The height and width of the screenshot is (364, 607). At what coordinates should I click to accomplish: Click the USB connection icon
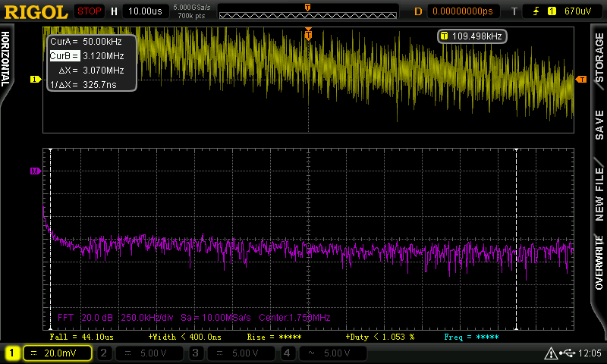pyautogui.click(x=568, y=353)
